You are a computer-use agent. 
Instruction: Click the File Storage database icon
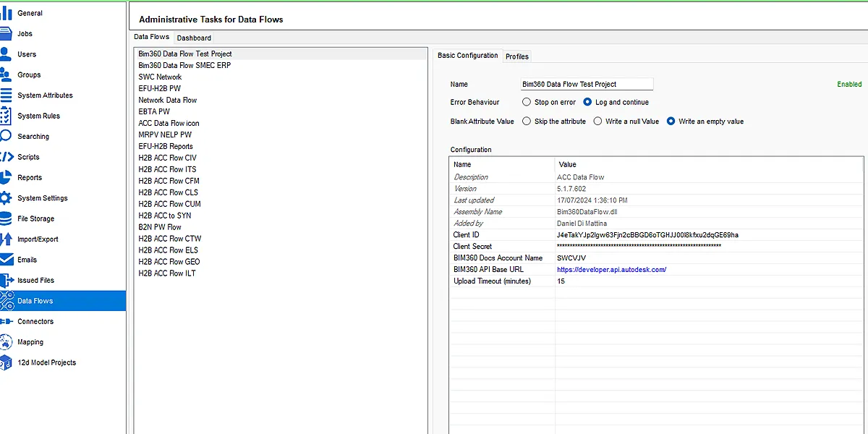pos(6,218)
